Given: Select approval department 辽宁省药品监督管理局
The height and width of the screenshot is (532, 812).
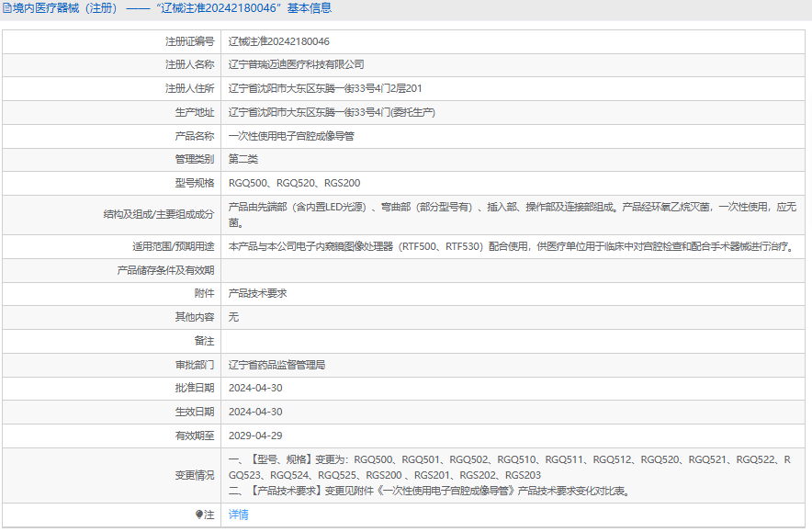Looking at the screenshot, I should click(x=277, y=365).
